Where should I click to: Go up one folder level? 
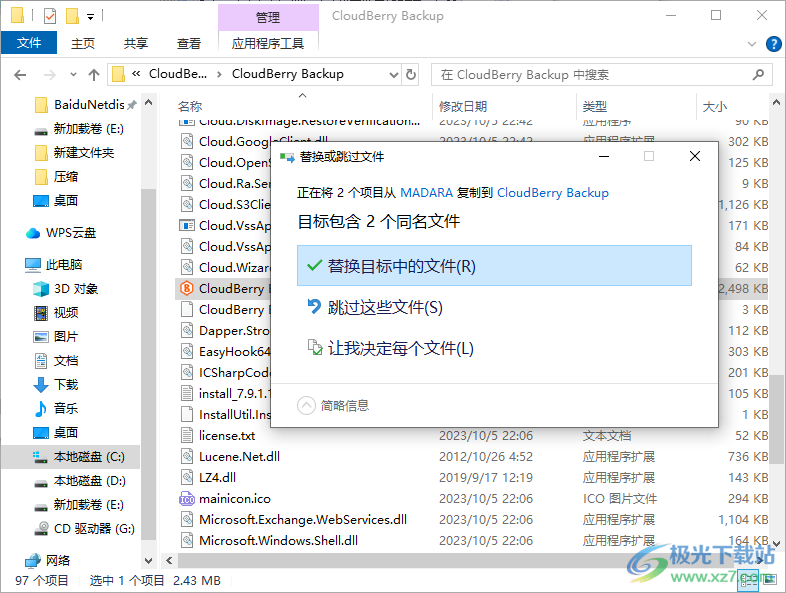[x=94, y=75]
